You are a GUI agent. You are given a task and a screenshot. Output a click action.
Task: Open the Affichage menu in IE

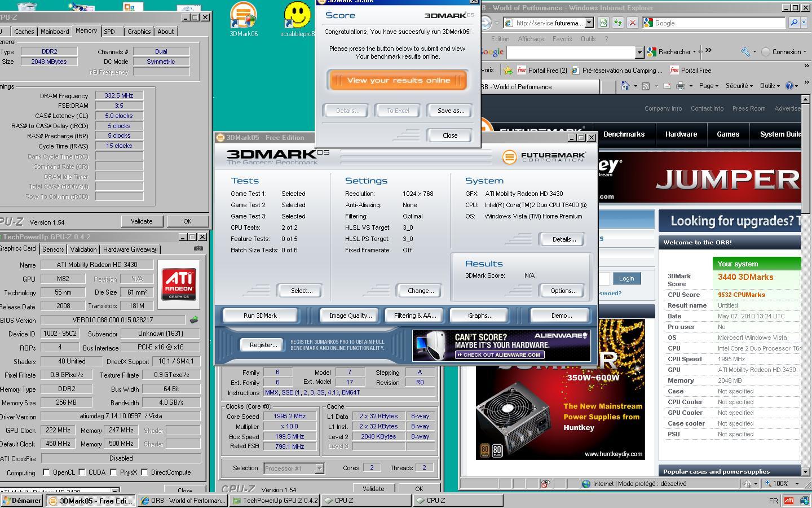pyautogui.click(x=531, y=39)
